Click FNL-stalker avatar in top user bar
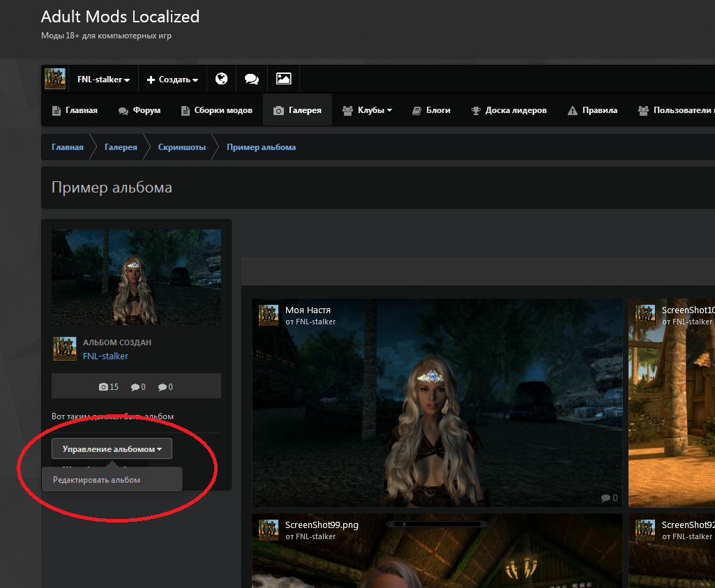The image size is (715, 588). [x=55, y=79]
